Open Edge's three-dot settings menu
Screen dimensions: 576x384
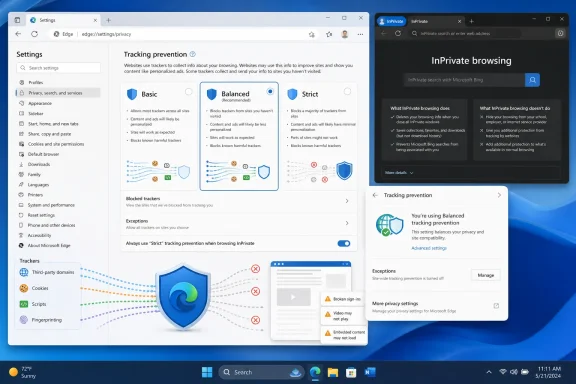(360, 34)
